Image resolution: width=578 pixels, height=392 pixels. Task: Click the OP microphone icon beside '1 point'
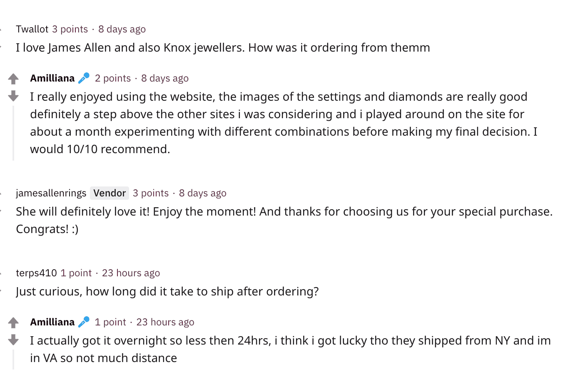tap(84, 322)
